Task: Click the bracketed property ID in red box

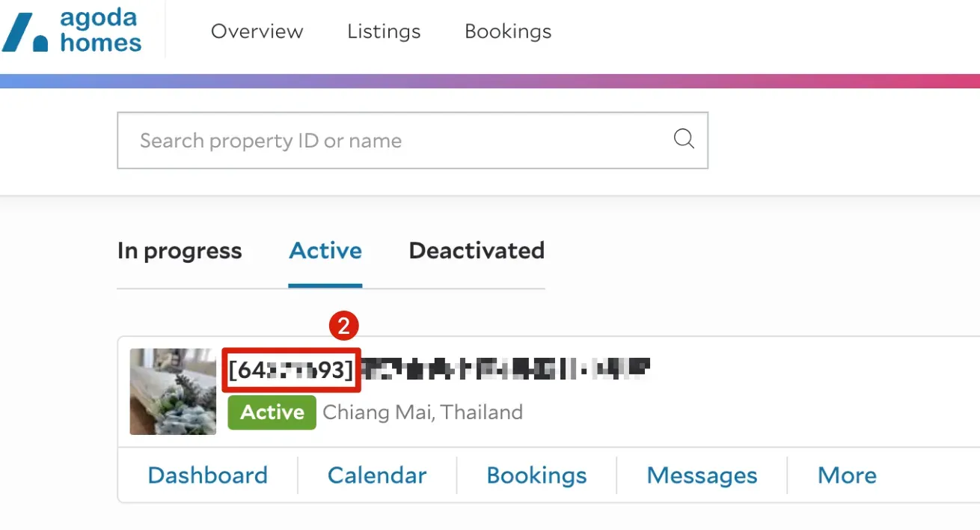Action: (292, 370)
